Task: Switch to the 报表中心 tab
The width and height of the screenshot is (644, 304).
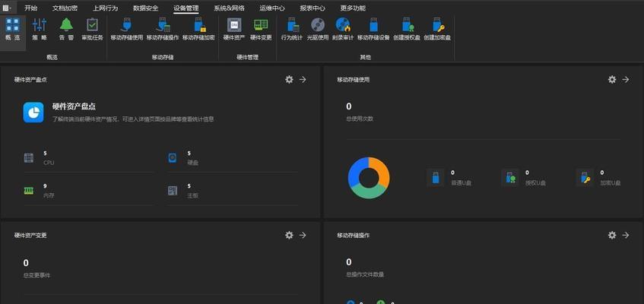Action: 312,8
